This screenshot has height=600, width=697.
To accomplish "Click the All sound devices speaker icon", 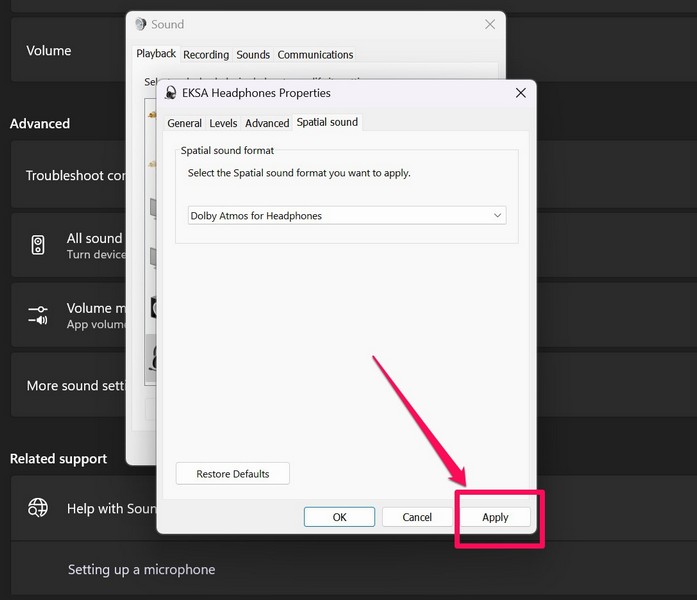I will 38,245.
